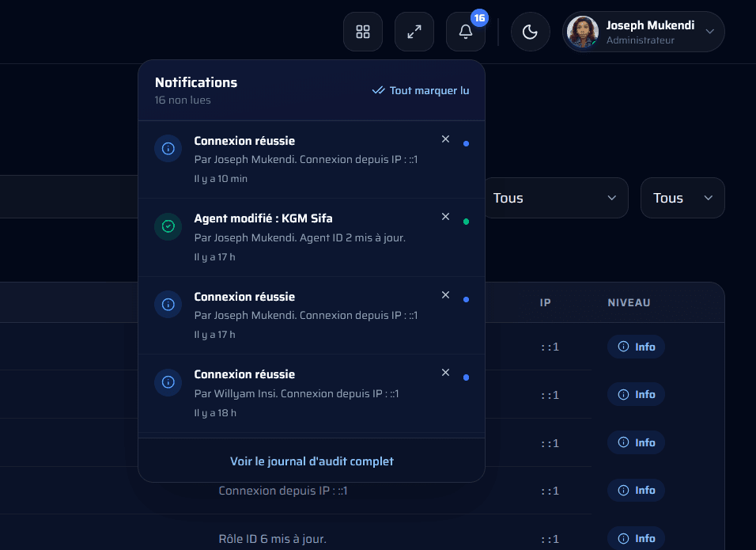The width and height of the screenshot is (756, 550).
Task: Click the info icon of 10 min notification
Action: (168, 148)
